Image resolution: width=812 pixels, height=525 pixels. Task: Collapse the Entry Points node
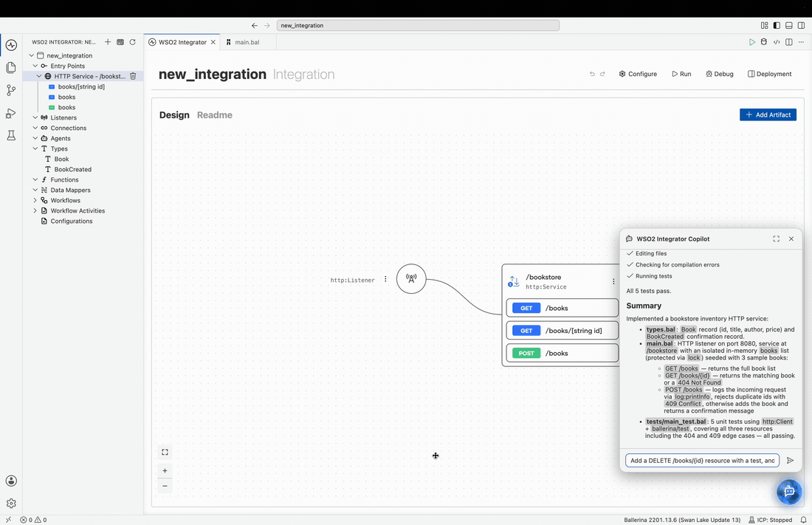35,66
